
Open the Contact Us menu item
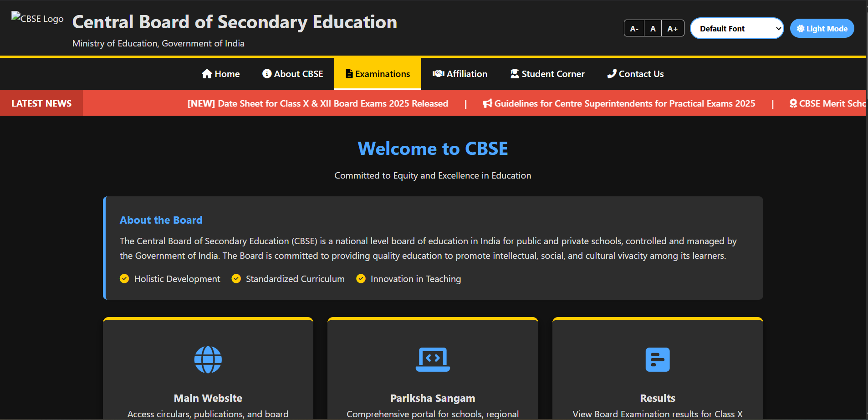tap(635, 74)
